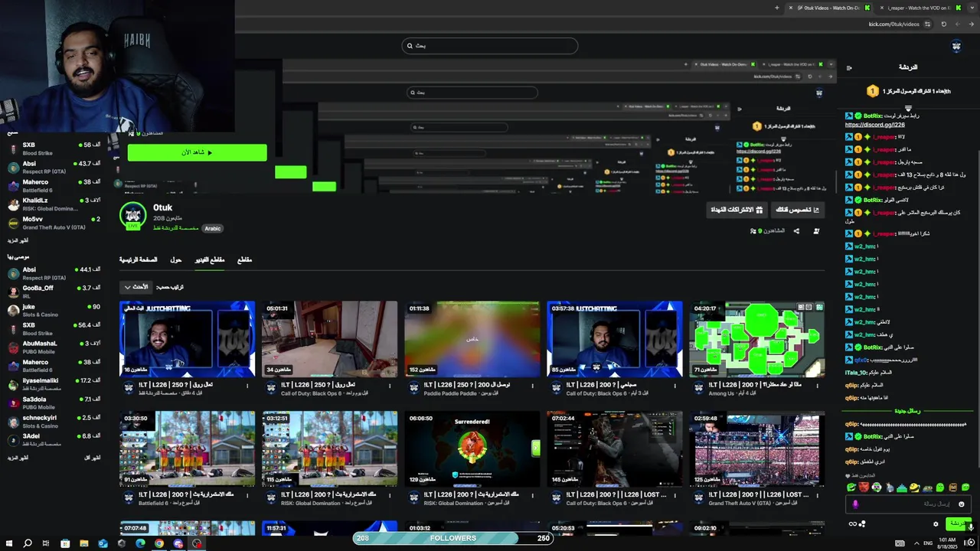Open video thumbnail with duration 04:20:17
Viewport: 980px width, 551px height.
[x=757, y=339]
